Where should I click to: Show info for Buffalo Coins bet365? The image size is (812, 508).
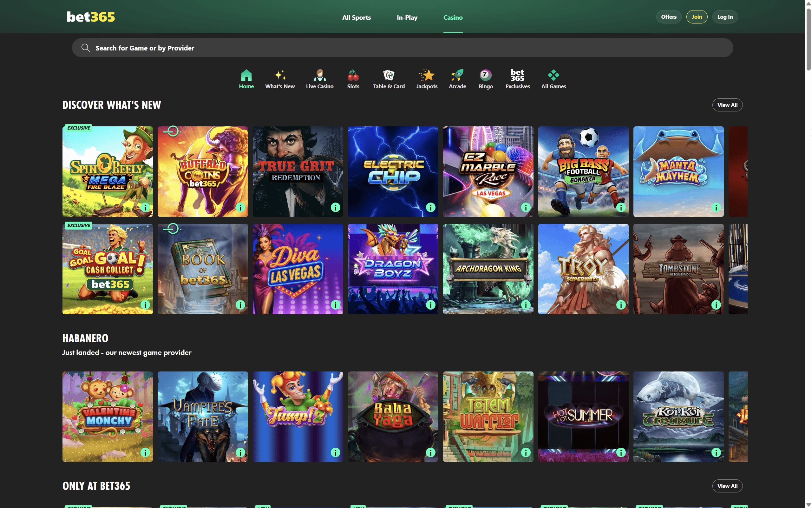(240, 207)
